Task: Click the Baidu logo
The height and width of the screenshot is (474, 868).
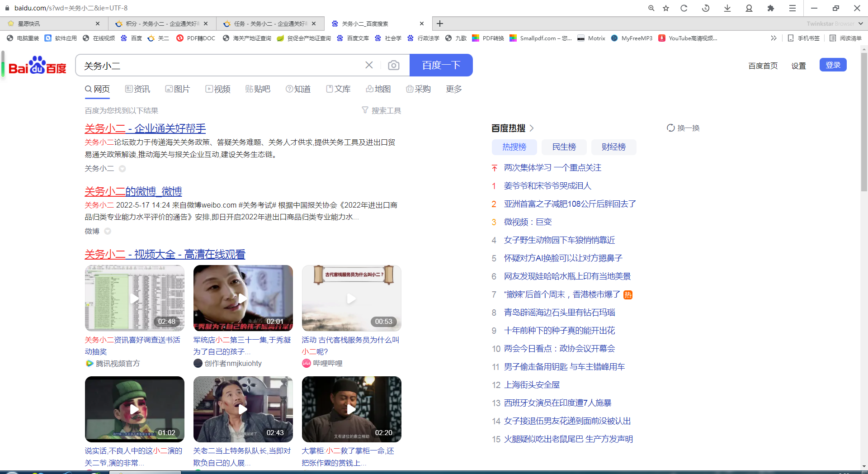Action: [x=38, y=65]
